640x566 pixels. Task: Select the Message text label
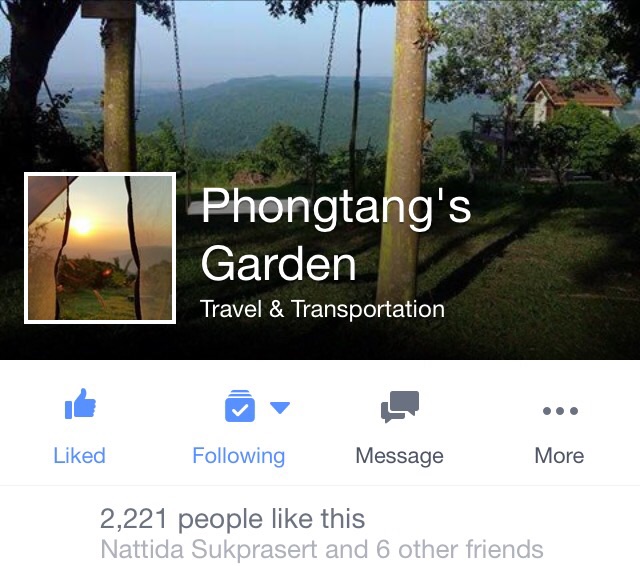(400, 456)
